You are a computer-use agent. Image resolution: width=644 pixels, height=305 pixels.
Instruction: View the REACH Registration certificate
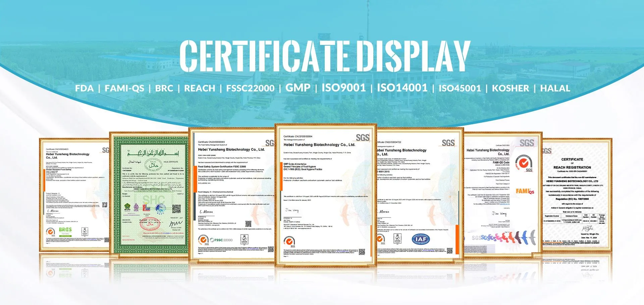click(577, 194)
